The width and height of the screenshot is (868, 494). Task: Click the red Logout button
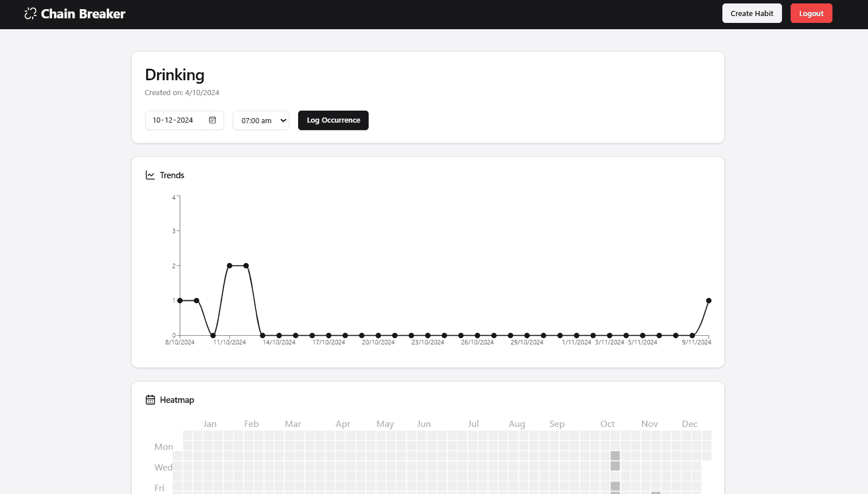click(811, 13)
